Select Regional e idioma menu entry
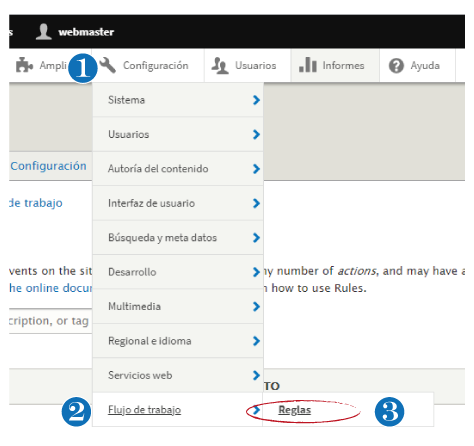The width and height of the screenshot is (474, 446). pyautogui.click(x=178, y=341)
